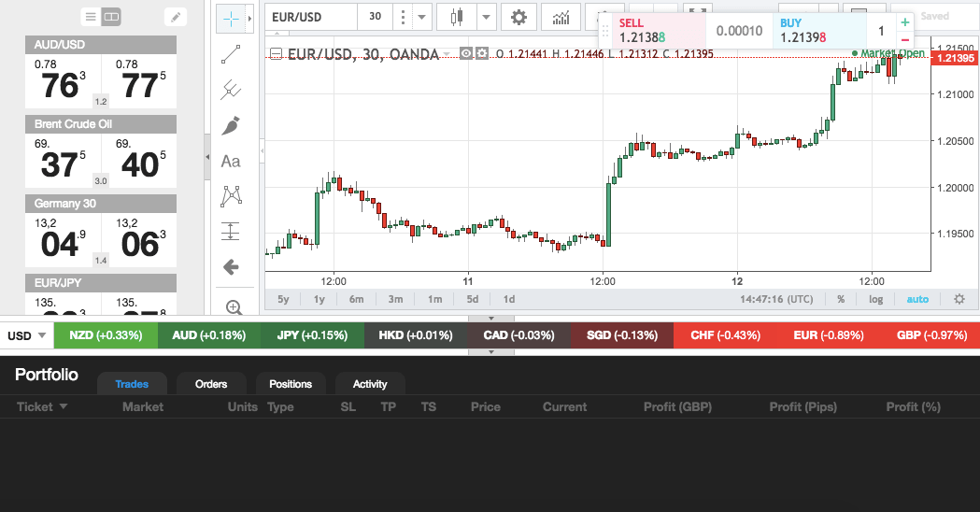Click the back arrow tool
The height and width of the screenshot is (512, 980).
tap(231, 267)
